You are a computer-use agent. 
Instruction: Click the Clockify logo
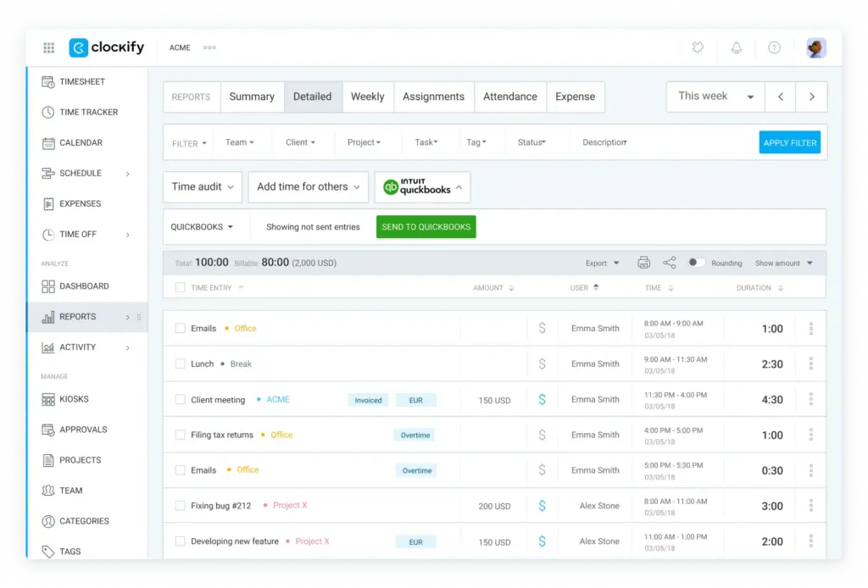(x=106, y=47)
